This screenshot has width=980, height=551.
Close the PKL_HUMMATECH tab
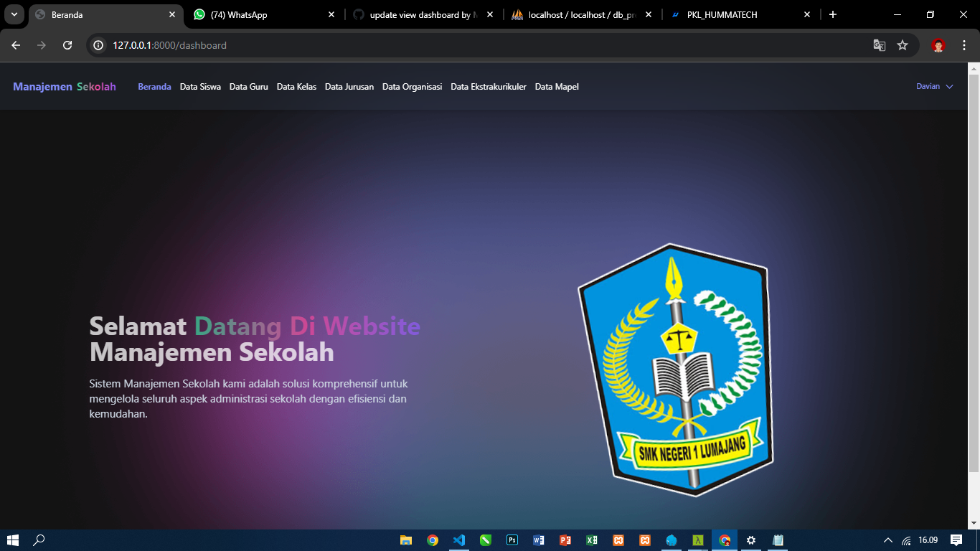pyautogui.click(x=807, y=14)
